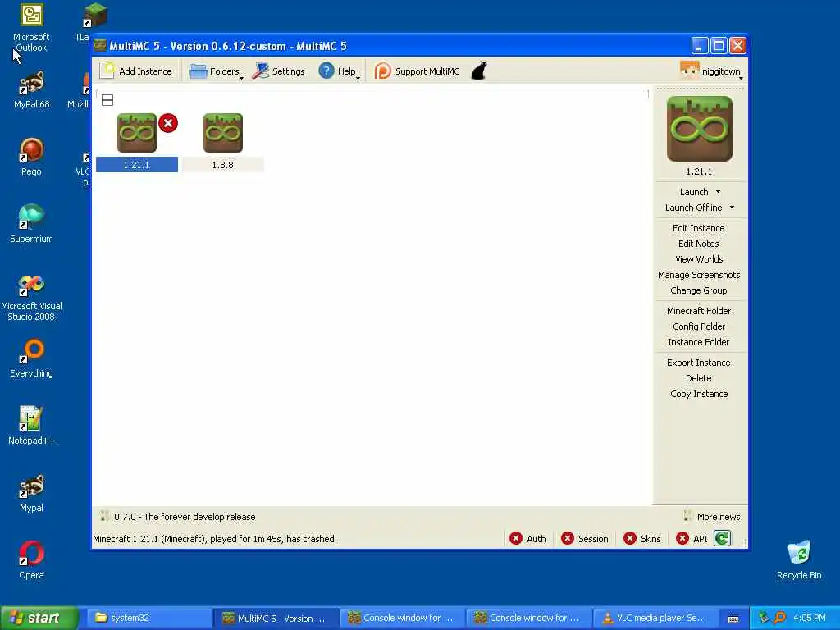Image resolution: width=840 pixels, height=630 pixels.
Task: Open Manage Screenshots
Action: (x=699, y=274)
